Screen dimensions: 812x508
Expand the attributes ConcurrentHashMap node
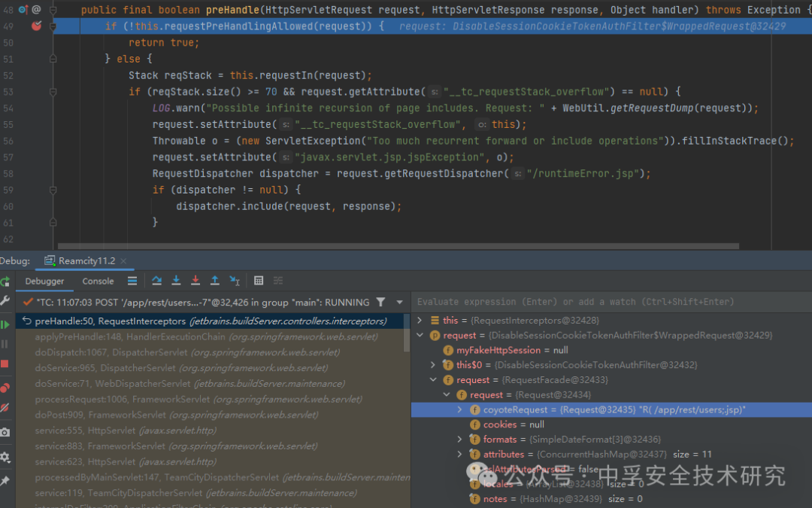click(x=460, y=455)
